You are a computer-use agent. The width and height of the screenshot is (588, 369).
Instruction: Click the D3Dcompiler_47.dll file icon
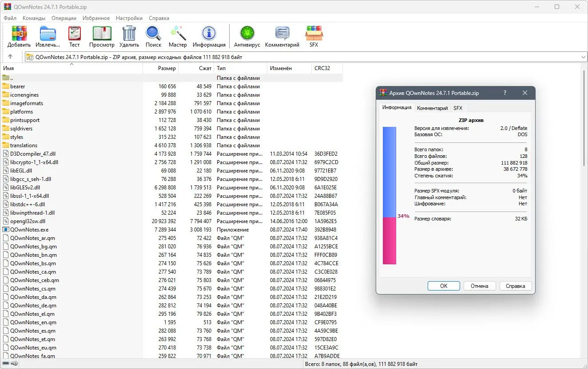[6, 154]
